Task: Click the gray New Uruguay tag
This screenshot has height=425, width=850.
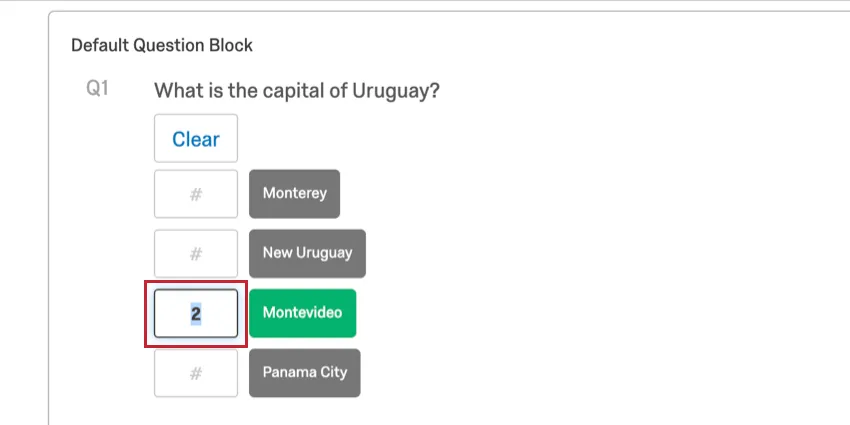Action: point(307,253)
